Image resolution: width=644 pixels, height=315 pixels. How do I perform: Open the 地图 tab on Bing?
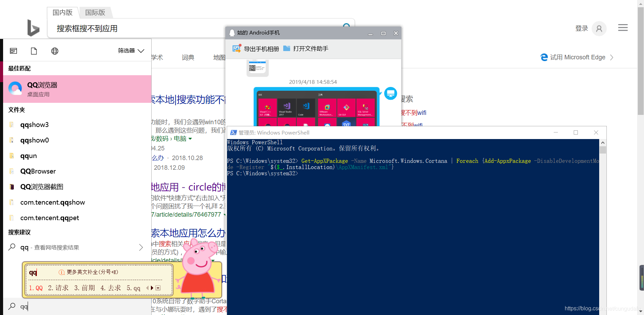point(219,57)
